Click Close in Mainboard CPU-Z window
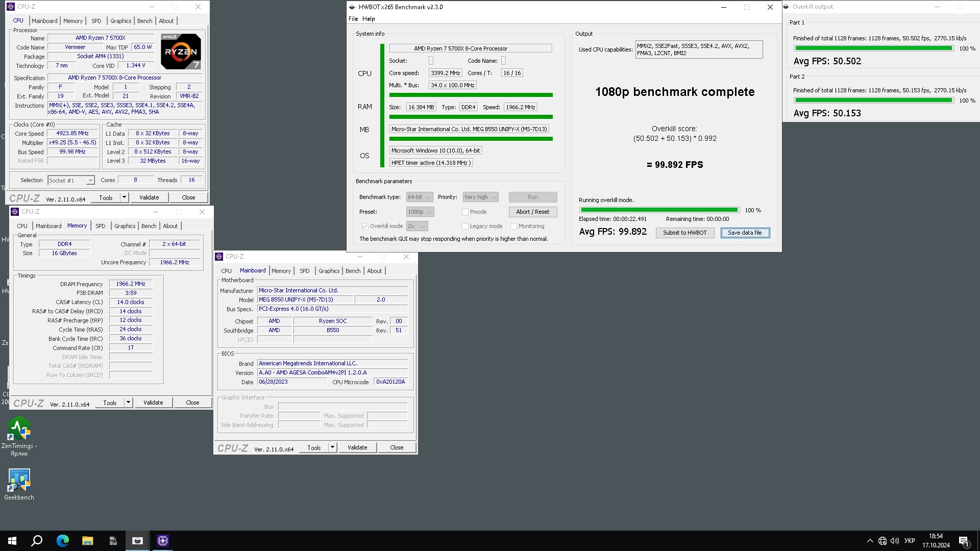 pos(397,447)
